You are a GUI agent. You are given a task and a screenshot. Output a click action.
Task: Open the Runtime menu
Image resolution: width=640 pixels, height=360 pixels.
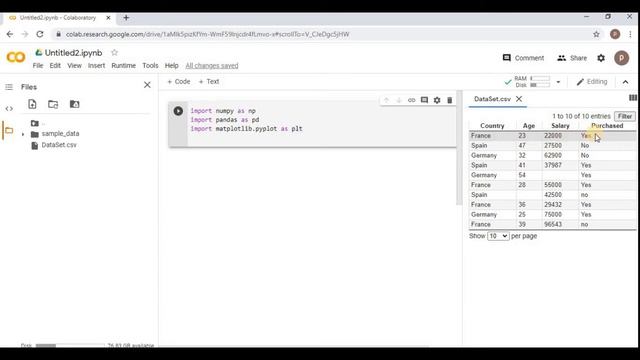[124, 65]
